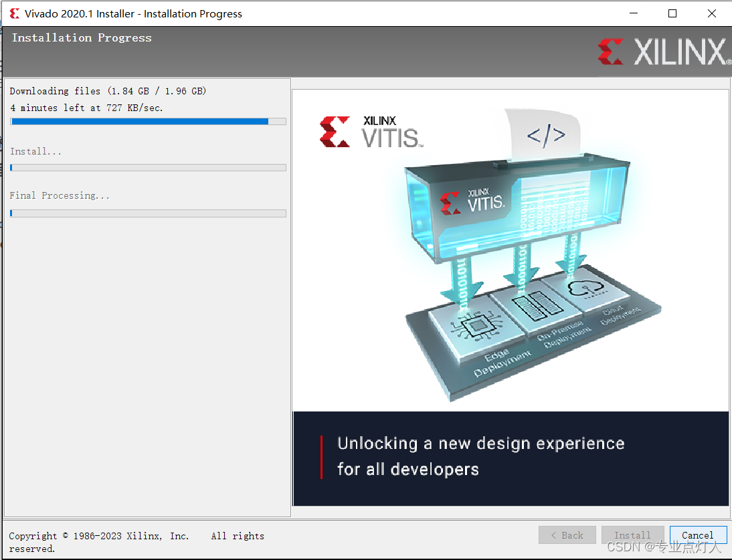Click the Xilinx icon in title bar
Screen dimensions: 732x560
pos(15,13)
